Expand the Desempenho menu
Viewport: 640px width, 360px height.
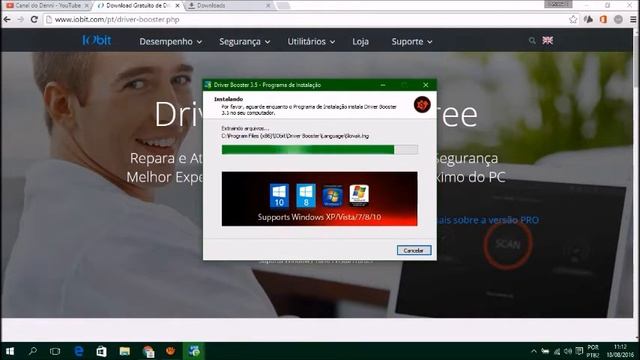click(x=171, y=42)
